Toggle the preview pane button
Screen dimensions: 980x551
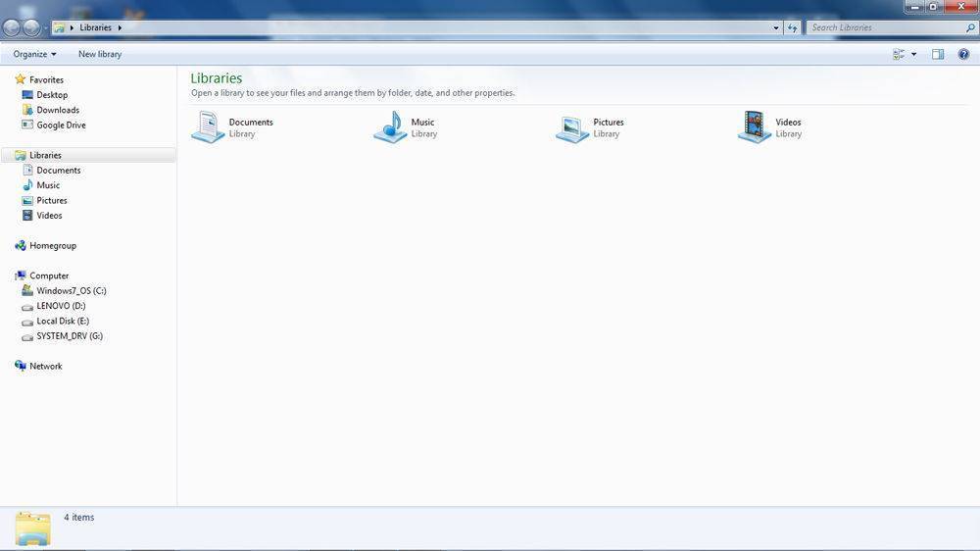pyautogui.click(x=937, y=54)
